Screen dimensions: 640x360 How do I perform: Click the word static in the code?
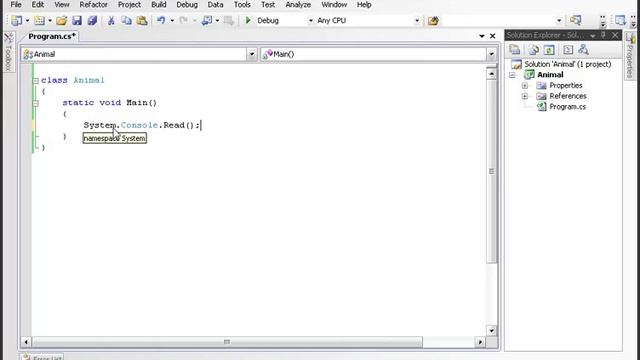coord(78,103)
